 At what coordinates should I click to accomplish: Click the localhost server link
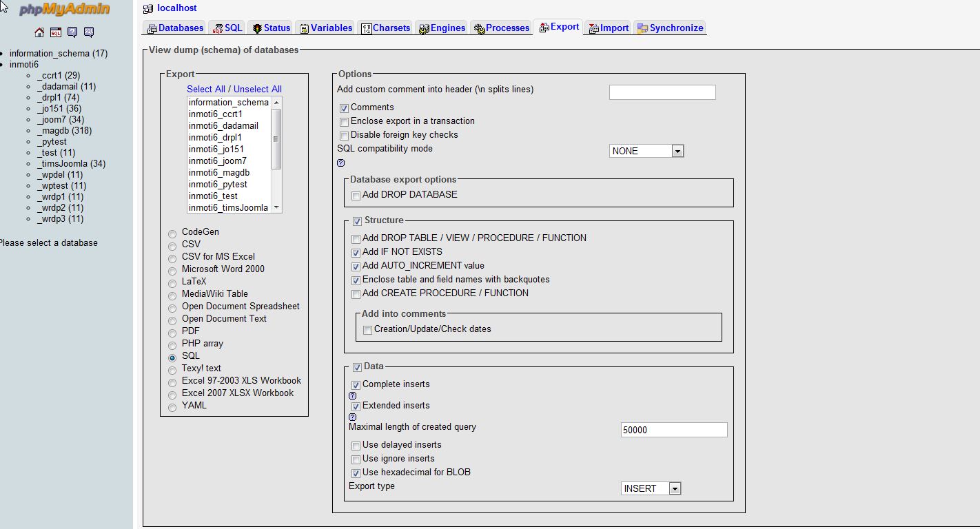click(177, 8)
